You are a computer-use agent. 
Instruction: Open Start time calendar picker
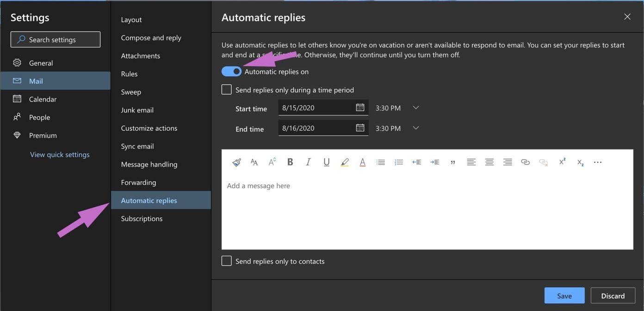[360, 108]
